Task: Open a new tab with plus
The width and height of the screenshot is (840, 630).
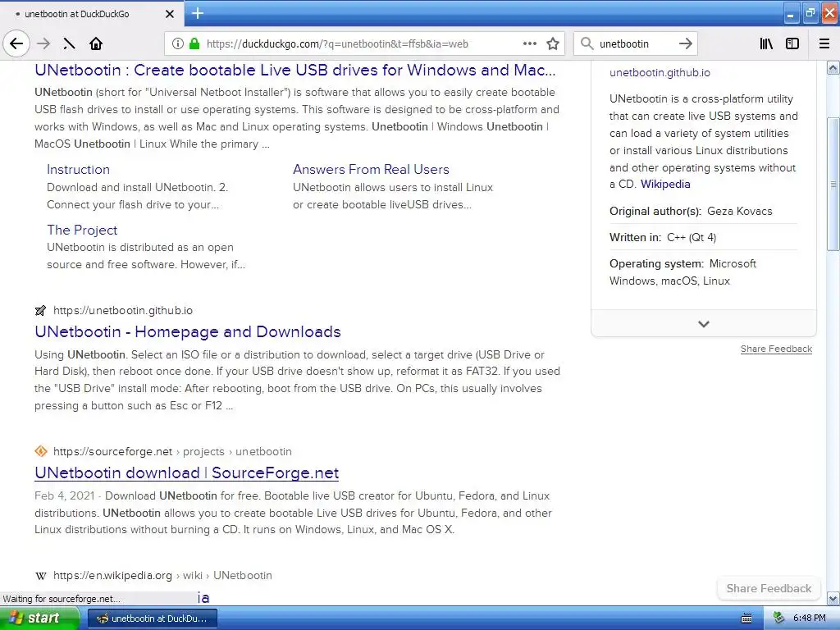Action: coord(197,13)
